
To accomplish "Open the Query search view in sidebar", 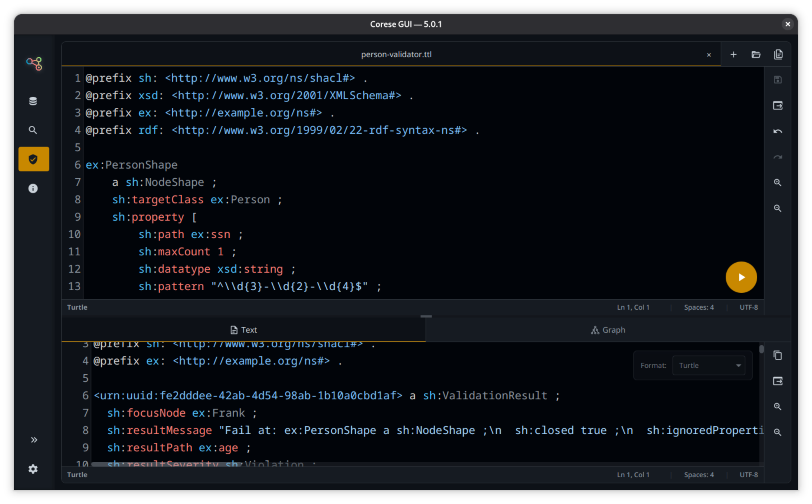I will point(33,130).
